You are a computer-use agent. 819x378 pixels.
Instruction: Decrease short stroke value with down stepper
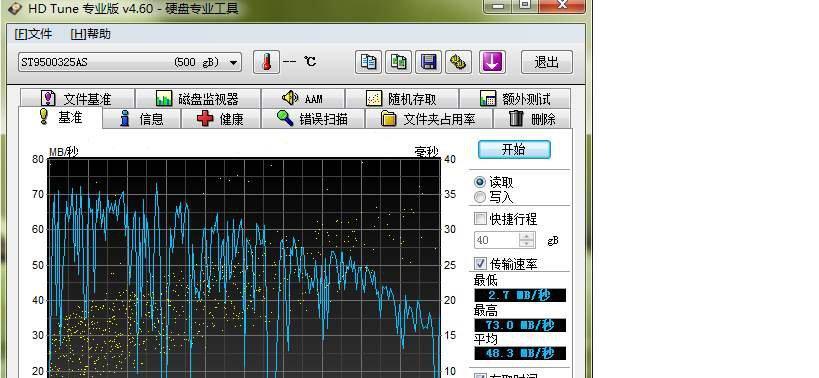coord(527,244)
